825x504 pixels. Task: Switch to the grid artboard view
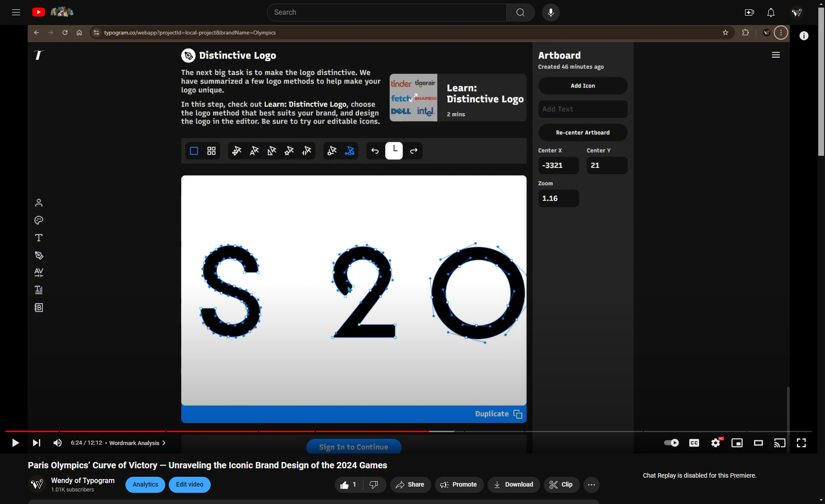click(x=212, y=151)
